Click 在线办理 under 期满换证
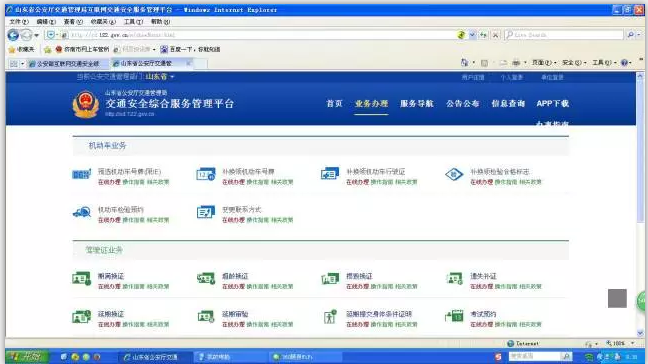This screenshot has height=364, width=648. (x=109, y=286)
